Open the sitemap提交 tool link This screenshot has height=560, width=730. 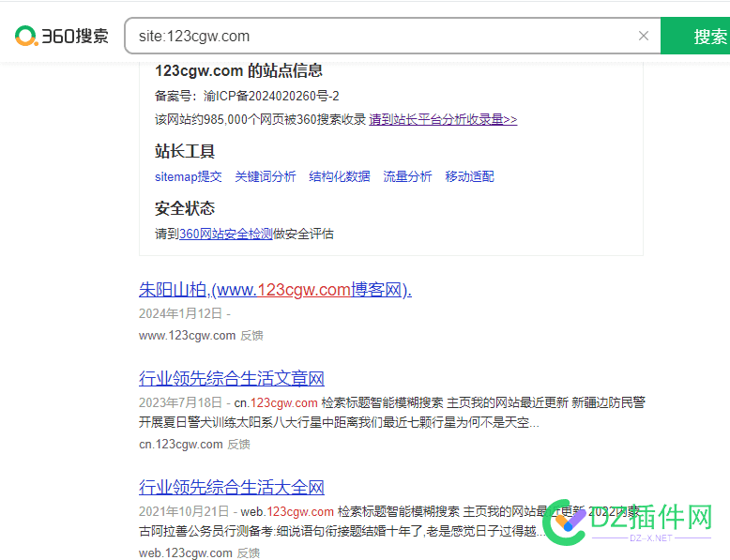[188, 177]
